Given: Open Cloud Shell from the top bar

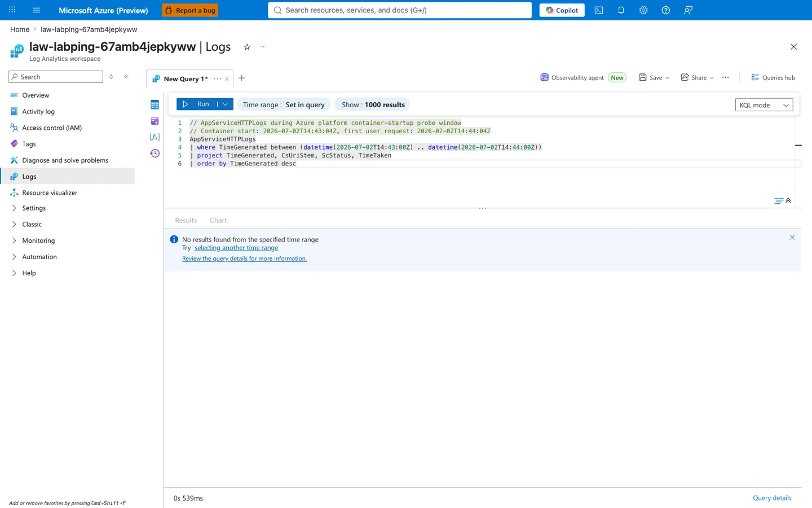Looking at the screenshot, I should pos(599,10).
